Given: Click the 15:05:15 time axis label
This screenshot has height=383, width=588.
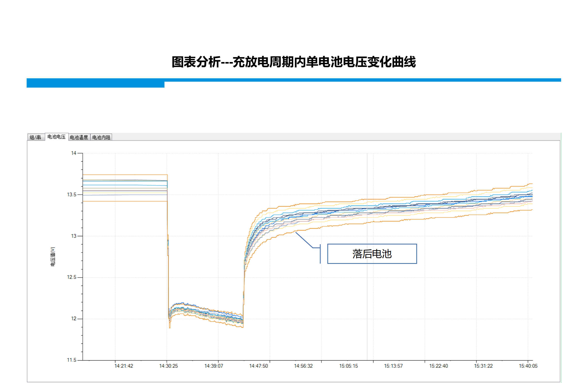Looking at the screenshot, I should (349, 366).
